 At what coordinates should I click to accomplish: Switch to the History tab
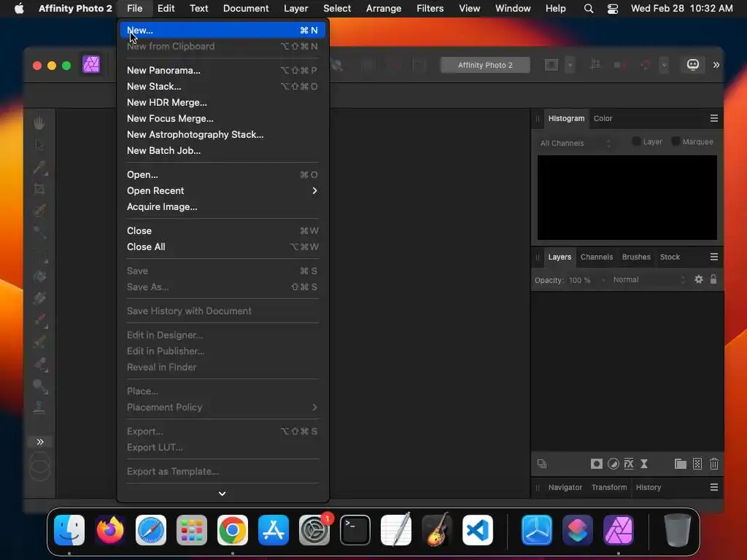648,487
